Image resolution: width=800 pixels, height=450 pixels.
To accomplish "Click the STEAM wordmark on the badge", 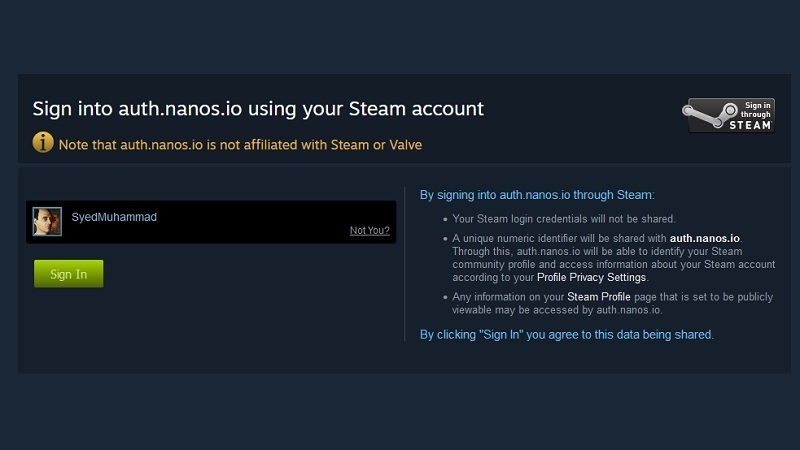I will click(749, 126).
